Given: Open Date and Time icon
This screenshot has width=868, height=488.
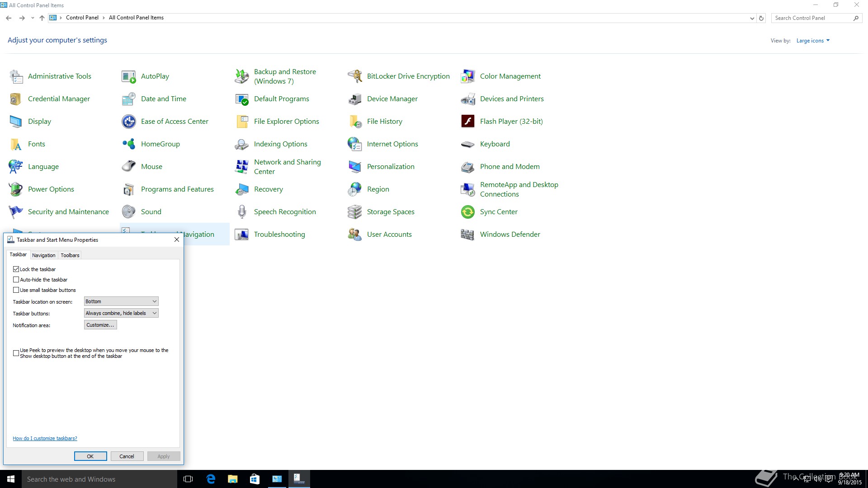Looking at the screenshot, I should coord(129,99).
